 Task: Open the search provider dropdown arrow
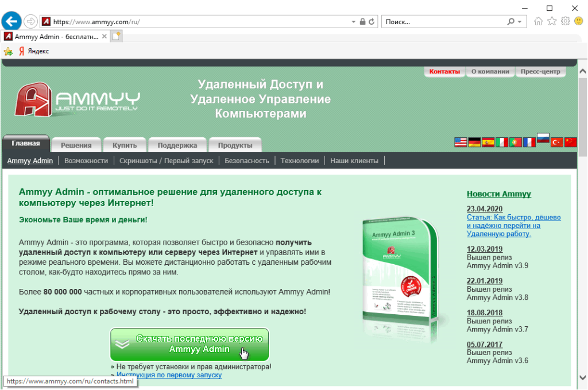519,21
